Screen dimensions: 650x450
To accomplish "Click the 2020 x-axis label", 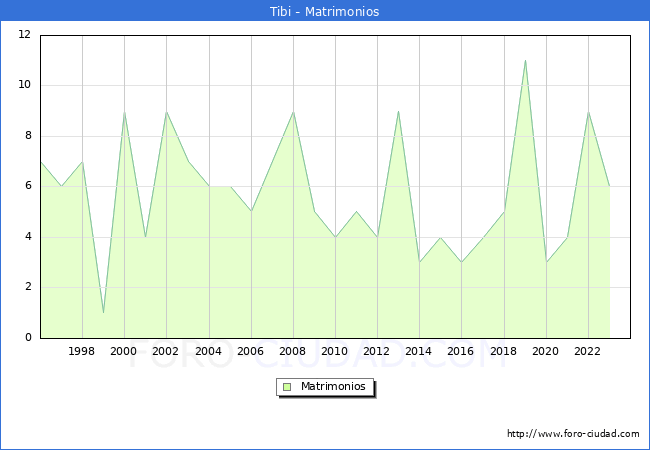I will (x=546, y=352).
